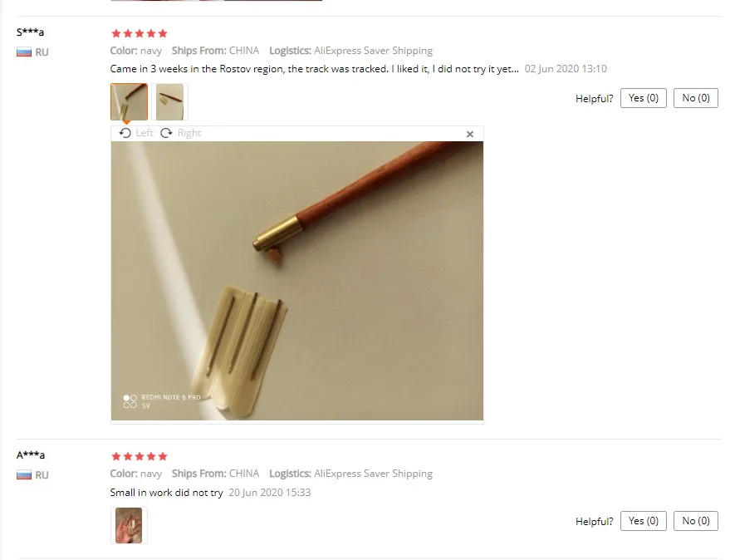This screenshot has width=735, height=560.
Task: Mark S***a's review helpful with Yes (0)
Action: [x=643, y=98]
